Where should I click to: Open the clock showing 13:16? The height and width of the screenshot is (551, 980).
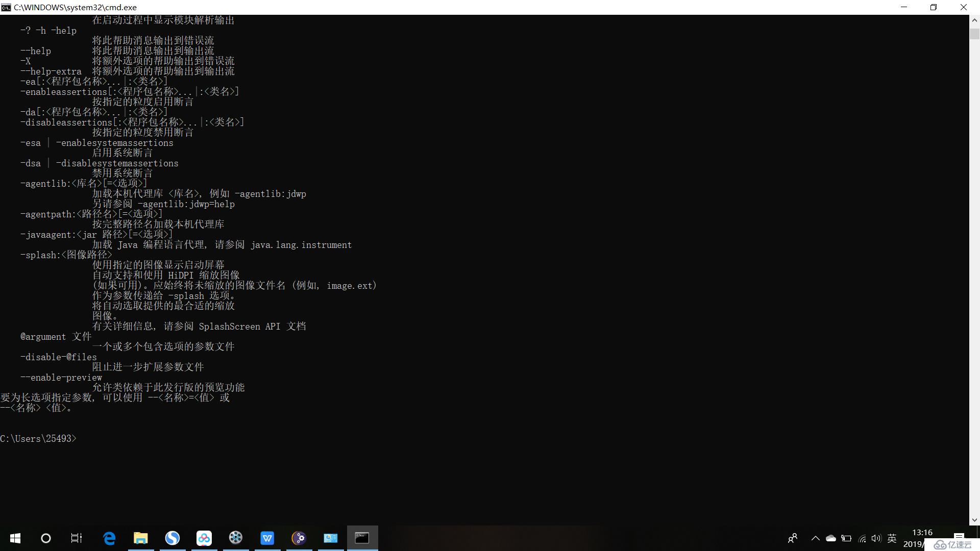pyautogui.click(x=922, y=533)
